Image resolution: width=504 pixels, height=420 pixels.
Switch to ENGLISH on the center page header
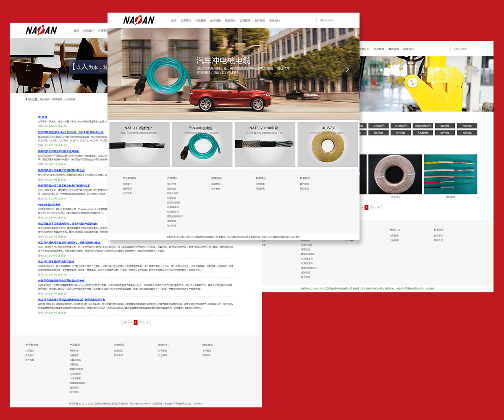(x=327, y=20)
